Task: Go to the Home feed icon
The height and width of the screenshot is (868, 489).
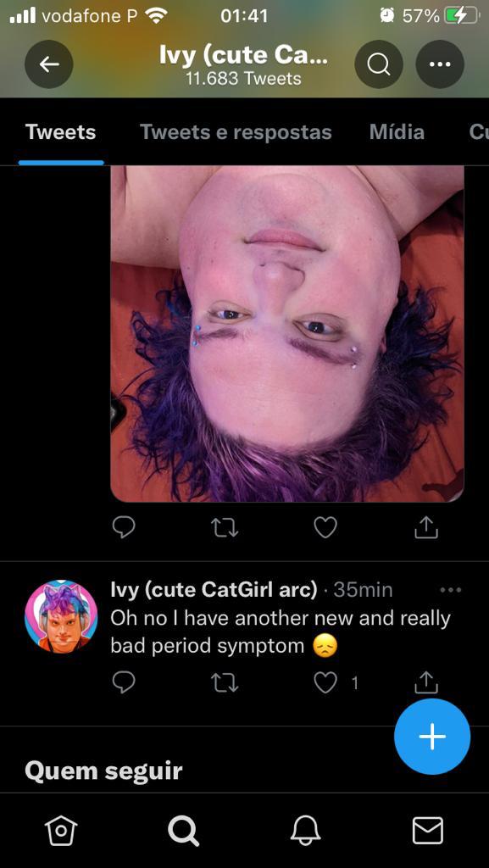Action: coord(61,831)
